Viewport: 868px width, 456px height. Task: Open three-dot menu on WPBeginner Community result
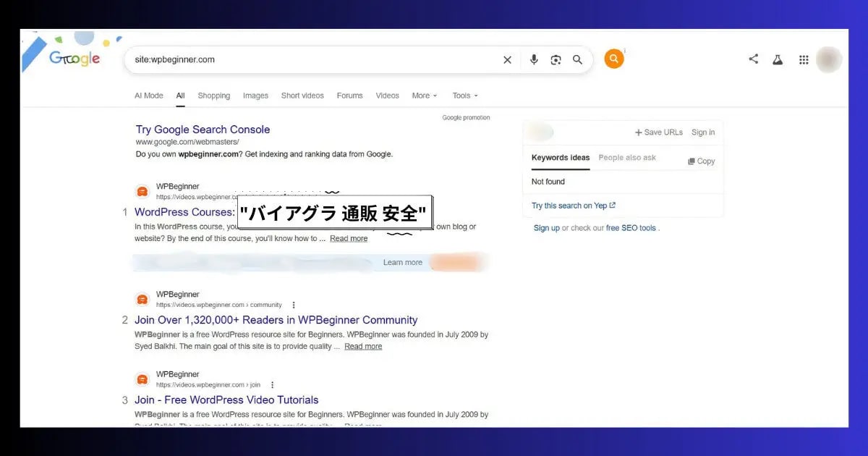pos(294,304)
